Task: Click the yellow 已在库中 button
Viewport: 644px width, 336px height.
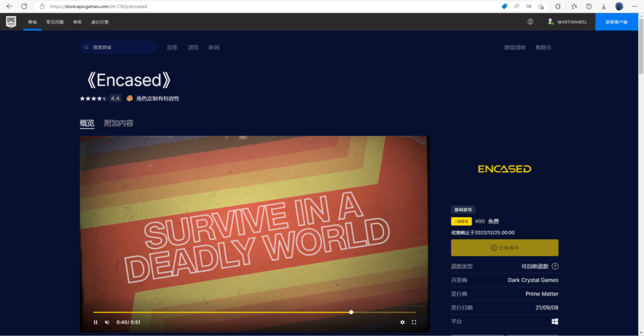Action: point(505,248)
